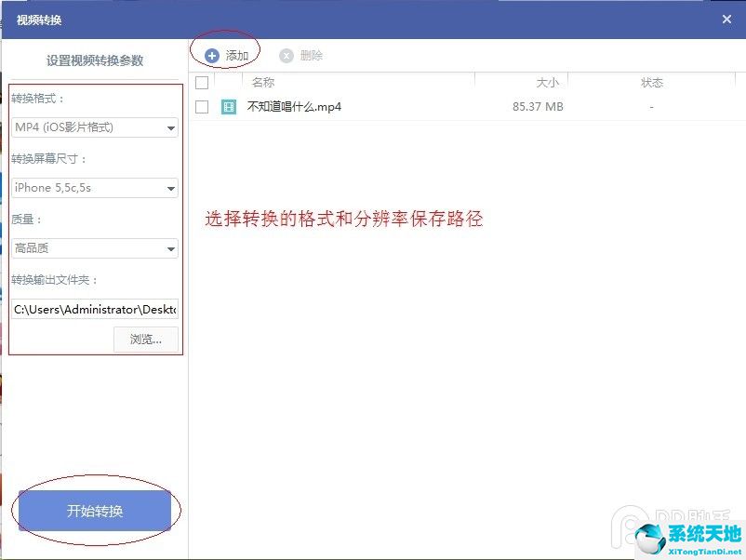746x560 pixels.
Task: Open the 转换屏幕尺寸 dropdown
Action: point(94,188)
